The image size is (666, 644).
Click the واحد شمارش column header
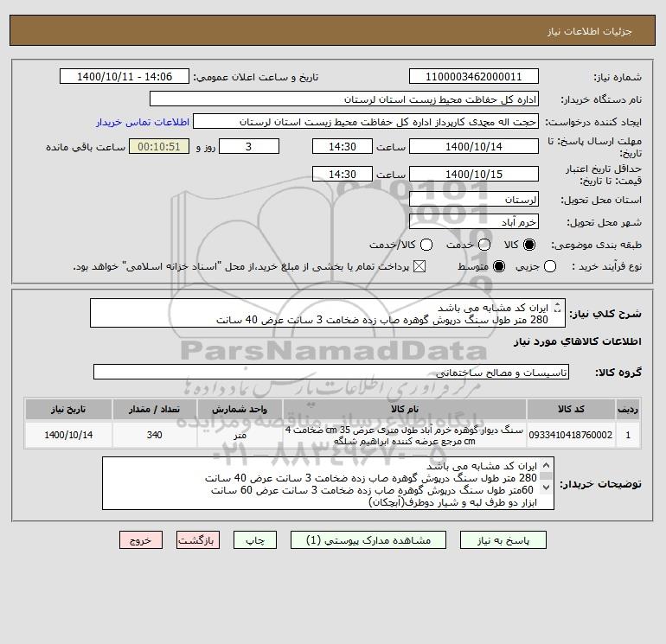coord(240,409)
